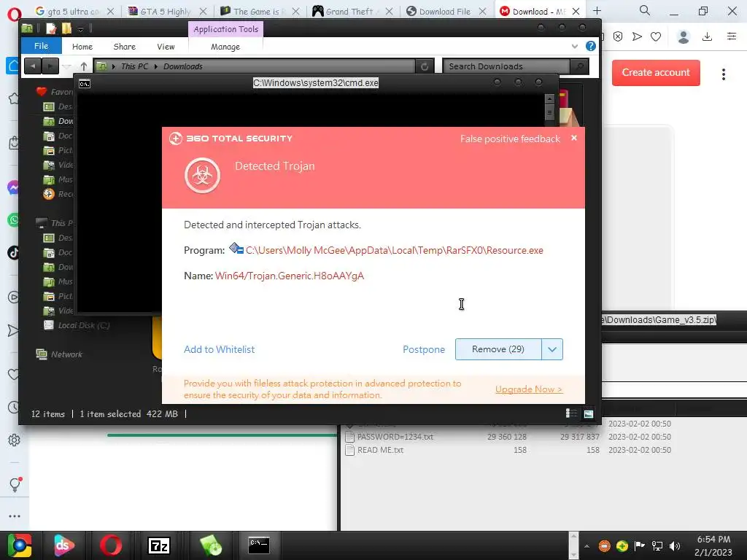Image resolution: width=747 pixels, height=560 pixels.
Task: Open the Explorer Home ribbon tab
Action: click(82, 47)
